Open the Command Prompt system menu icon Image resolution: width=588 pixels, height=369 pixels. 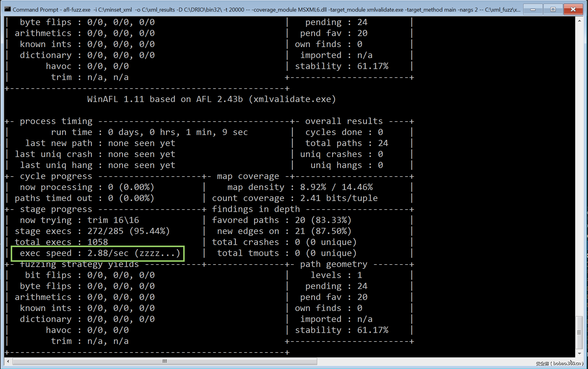[7, 9]
